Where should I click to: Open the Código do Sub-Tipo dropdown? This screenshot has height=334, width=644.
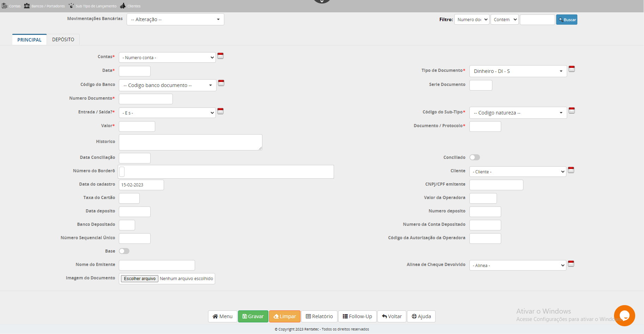[518, 113]
